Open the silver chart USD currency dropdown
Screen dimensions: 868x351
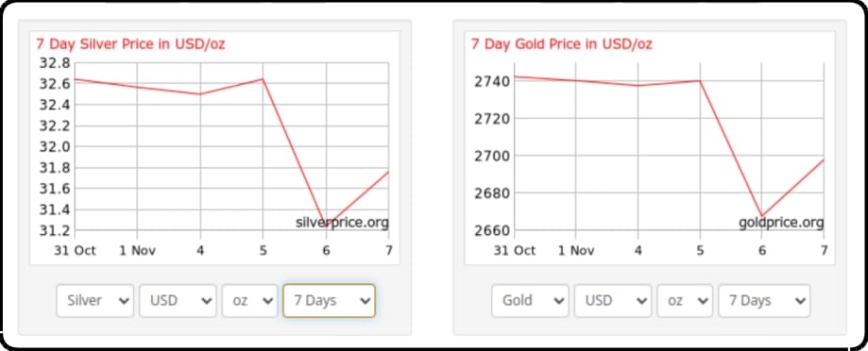178,301
